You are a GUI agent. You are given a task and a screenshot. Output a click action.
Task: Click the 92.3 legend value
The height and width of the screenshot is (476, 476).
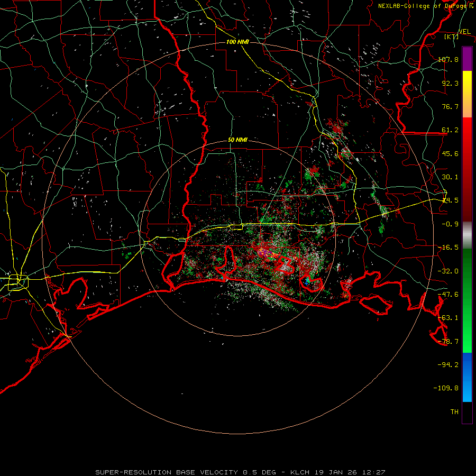tap(450, 83)
